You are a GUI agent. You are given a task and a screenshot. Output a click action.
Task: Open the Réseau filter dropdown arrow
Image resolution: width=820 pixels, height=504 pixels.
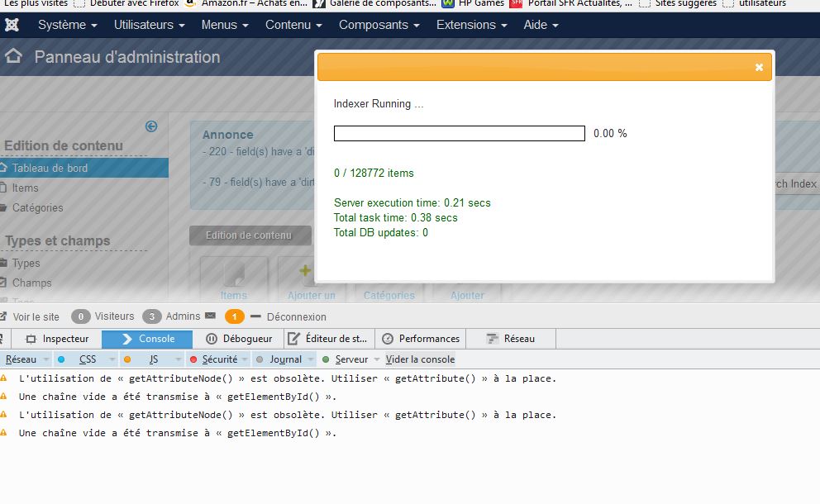click(46, 359)
